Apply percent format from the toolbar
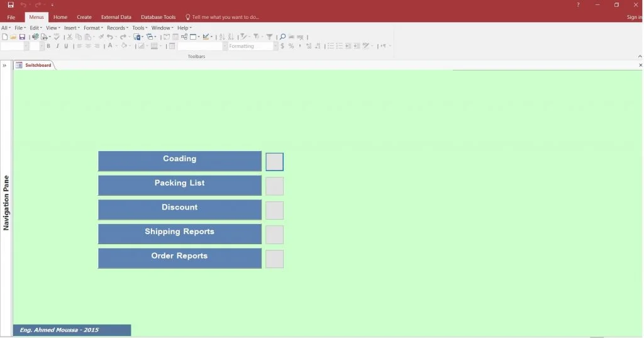Image resolution: width=644 pixels, height=338 pixels. tap(291, 46)
